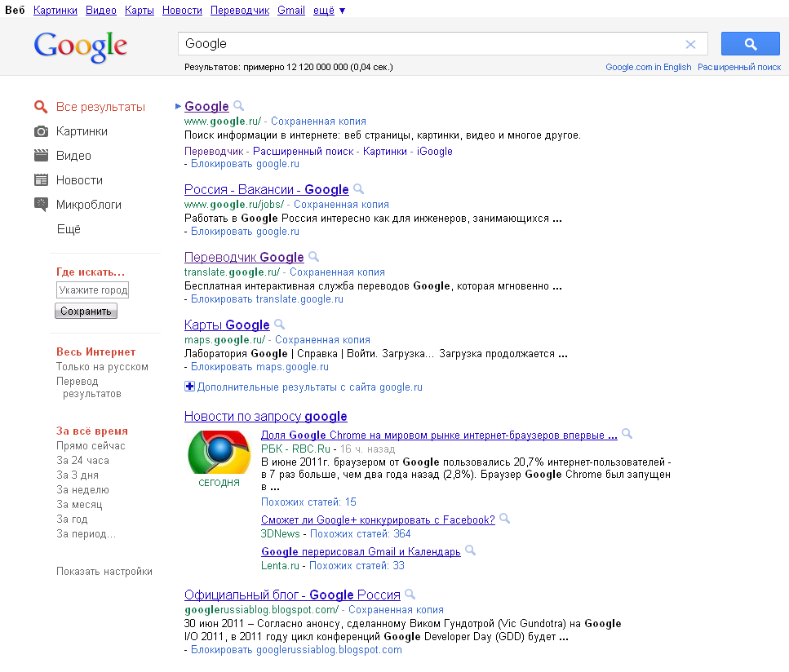Filter results За неделю
789x672 pixels.
tap(82, 489)
